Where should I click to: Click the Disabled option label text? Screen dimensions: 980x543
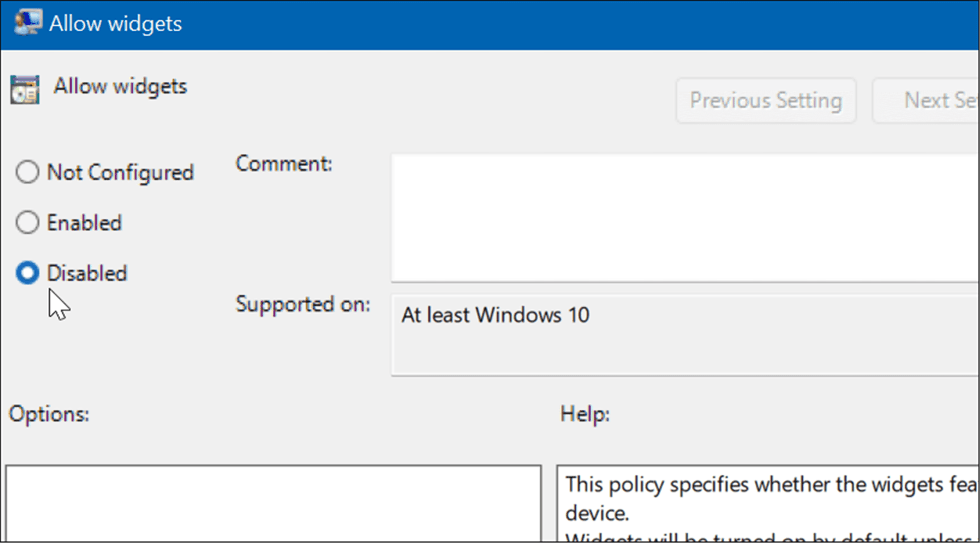[x=87, y=273]
